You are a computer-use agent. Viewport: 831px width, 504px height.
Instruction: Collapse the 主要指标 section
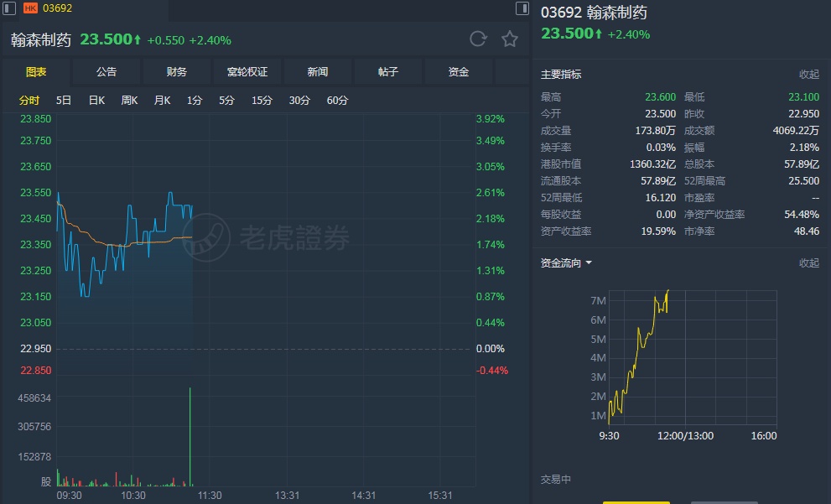click(x=809, y=74)
